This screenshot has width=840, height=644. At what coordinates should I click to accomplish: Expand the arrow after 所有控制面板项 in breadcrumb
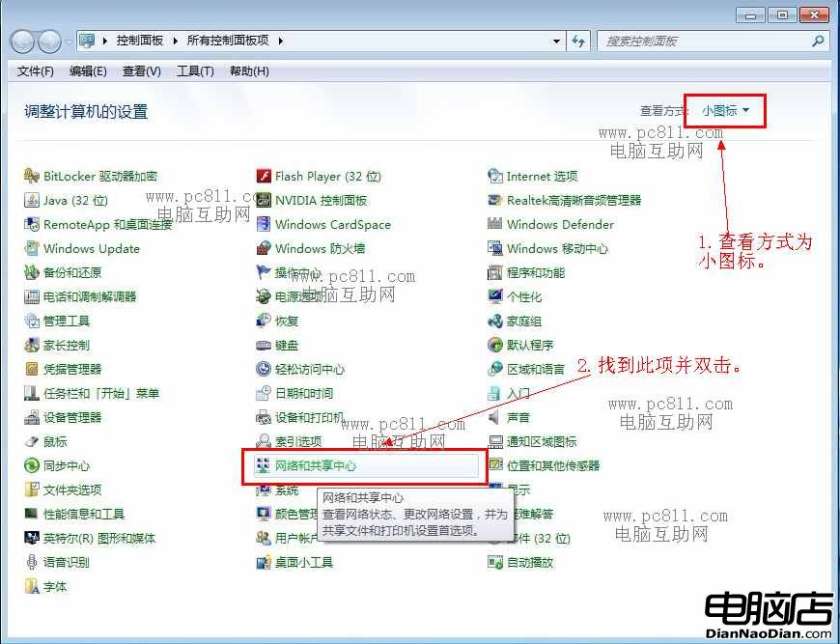pos(280,41)
